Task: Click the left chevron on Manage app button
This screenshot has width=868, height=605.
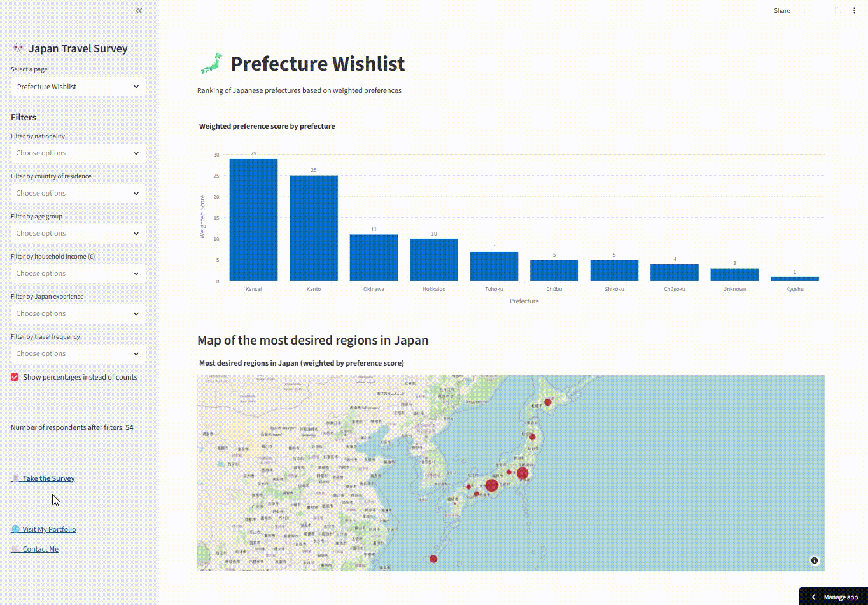Action: (x=814, y=597)
